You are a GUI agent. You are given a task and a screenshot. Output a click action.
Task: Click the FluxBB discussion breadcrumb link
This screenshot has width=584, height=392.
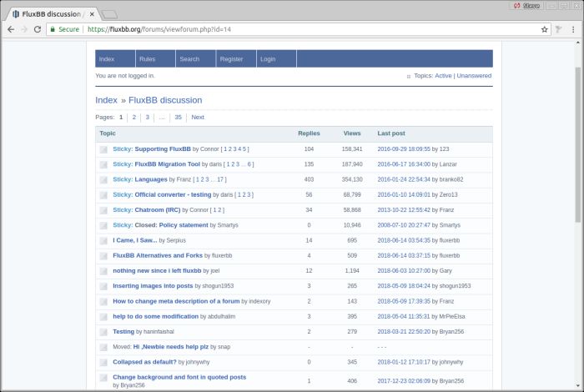click(x=165, y=100)
